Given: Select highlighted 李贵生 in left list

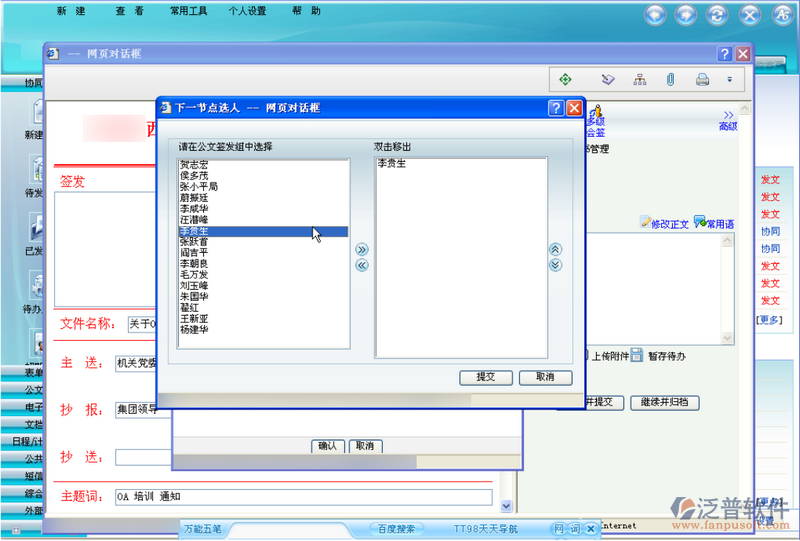Looking at the screenshot, I should 263,231.
